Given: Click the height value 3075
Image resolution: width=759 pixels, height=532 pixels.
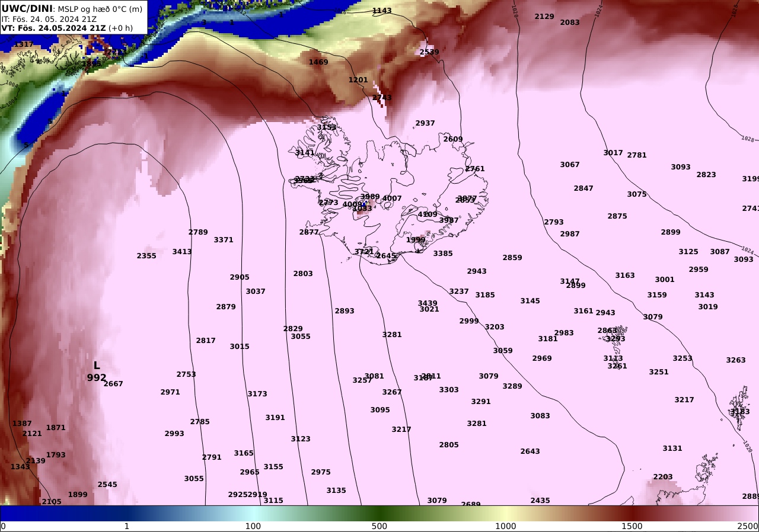Looking at the screenshot, I should point(637,194).
